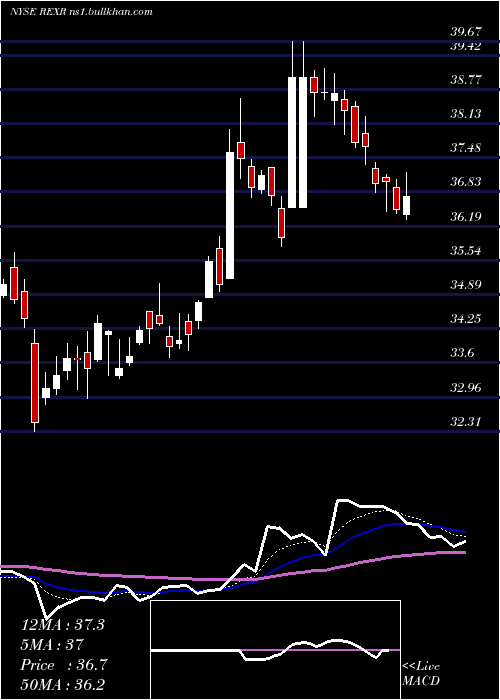This screenshot has width=500, height=700.
Task: Click the NYSE REXR chart title text
Action: (x=81, y=12)
